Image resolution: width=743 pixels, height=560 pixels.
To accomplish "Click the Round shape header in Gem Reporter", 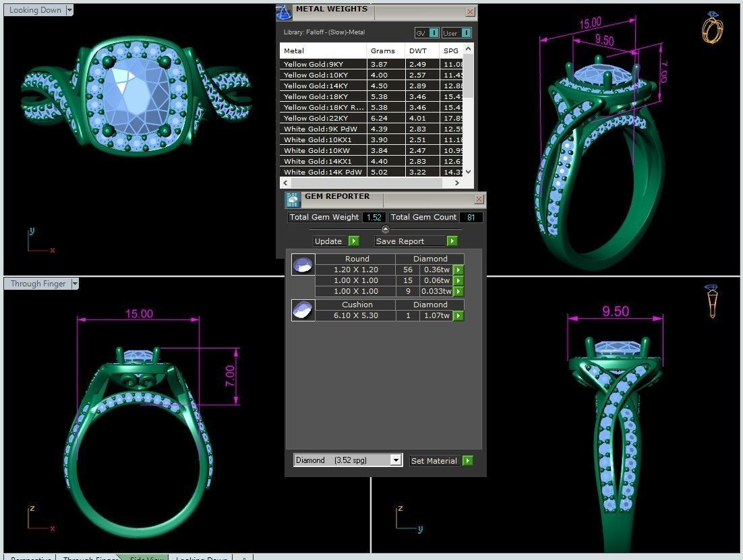I will pyautogui.click(x=355, y=259).
